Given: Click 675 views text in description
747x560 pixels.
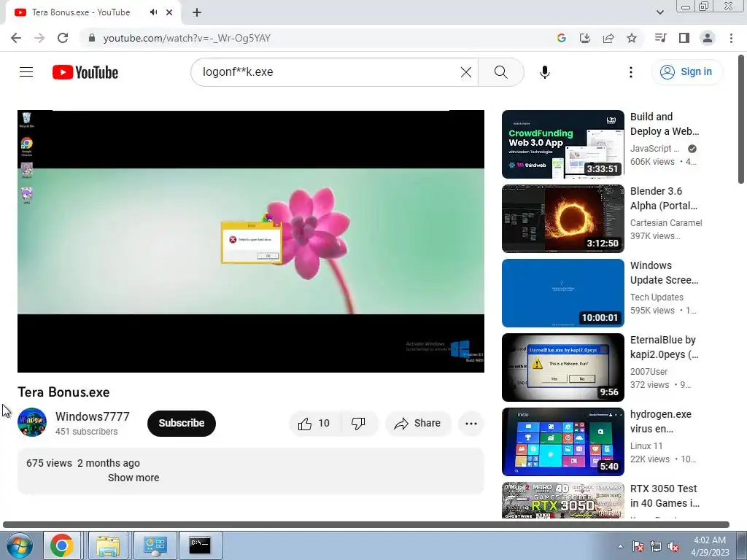Looking at the screenshot, I should click(49, 463).
